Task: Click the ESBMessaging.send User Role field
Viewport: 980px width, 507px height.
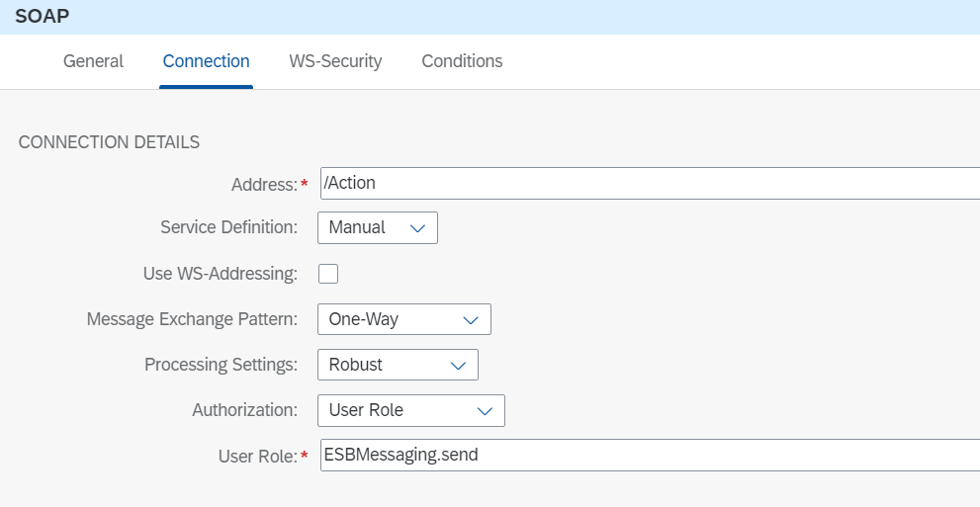Action: pyautogui.click(x=650, y=455)
